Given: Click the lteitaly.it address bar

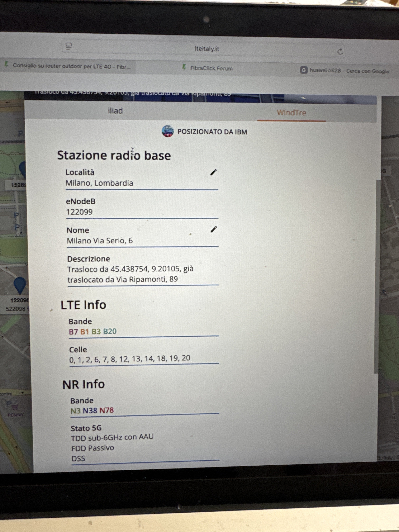Looking at the screenshot, I should [206, 49].
